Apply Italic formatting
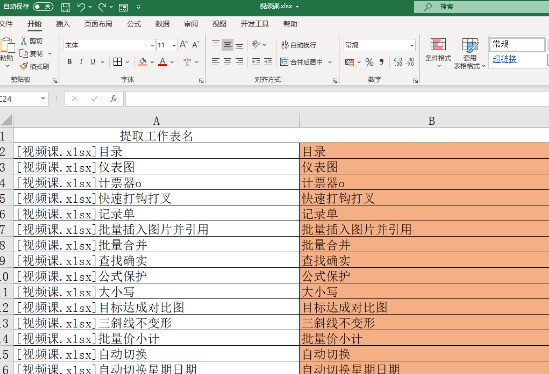Image resolution: width=549 pixels, height=374 pixels. point(81,62)
